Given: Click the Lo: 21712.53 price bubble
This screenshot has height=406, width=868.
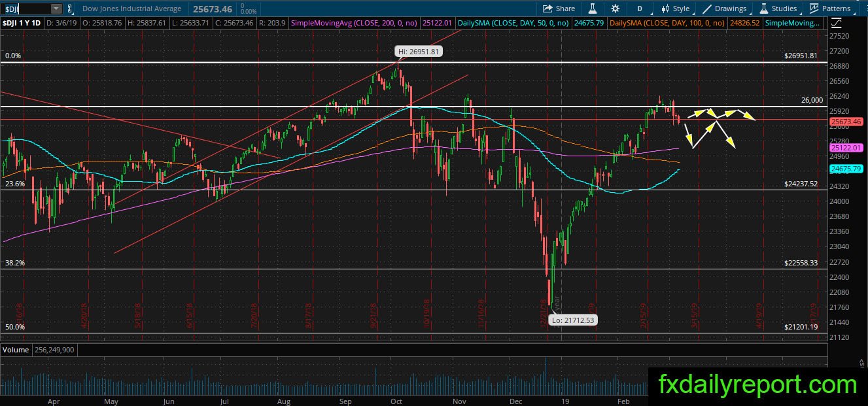Looking at the screenshot, I should pos(572,320).
